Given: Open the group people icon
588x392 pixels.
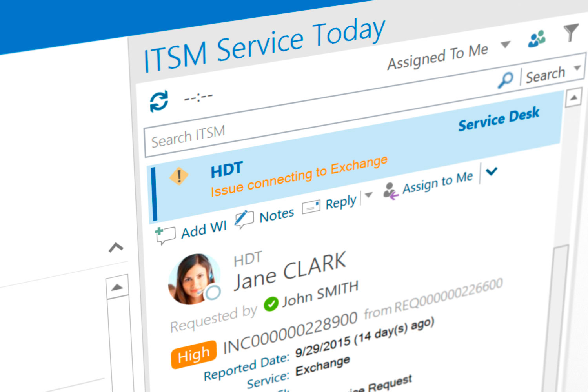Looking at the screenshot, I should pyautogui.click(x=537, y=39).
